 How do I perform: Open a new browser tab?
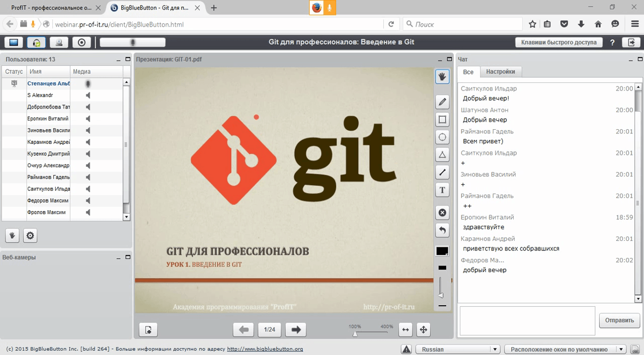pyautogui.click(x=214, y=8)
